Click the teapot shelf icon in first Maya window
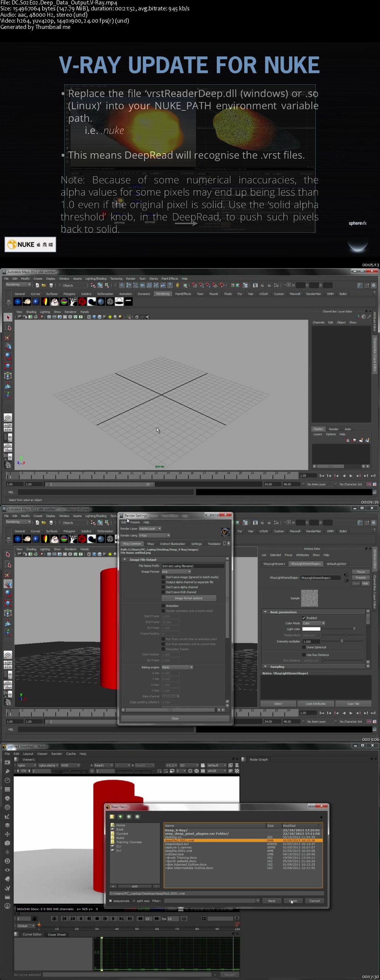Screen dimensions: 380x980 point(27,302)
